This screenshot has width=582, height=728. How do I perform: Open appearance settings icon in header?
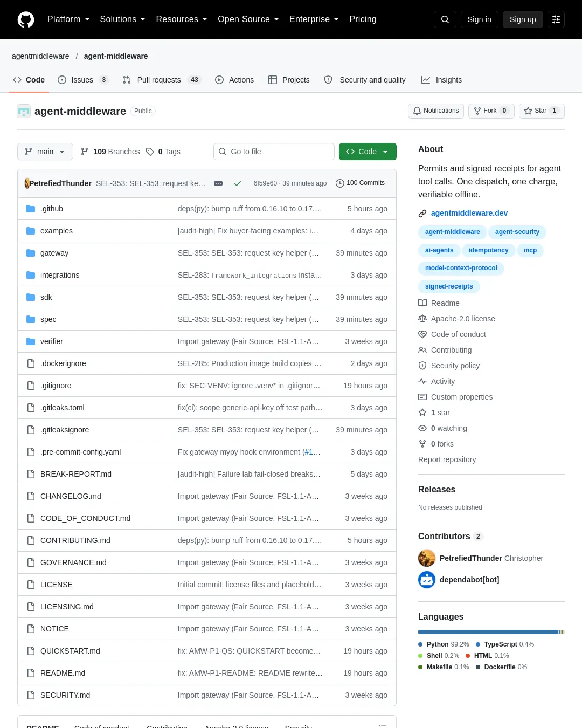(556, 19)
